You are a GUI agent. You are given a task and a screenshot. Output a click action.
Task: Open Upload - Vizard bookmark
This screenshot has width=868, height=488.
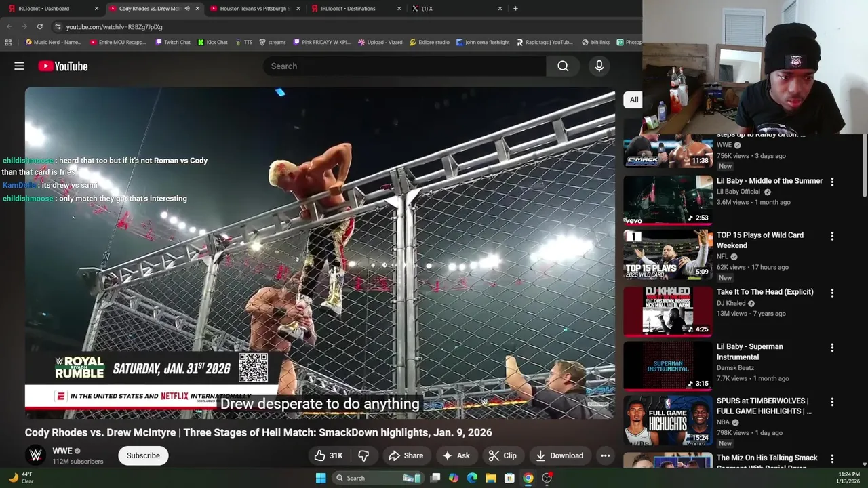[380, 42]
